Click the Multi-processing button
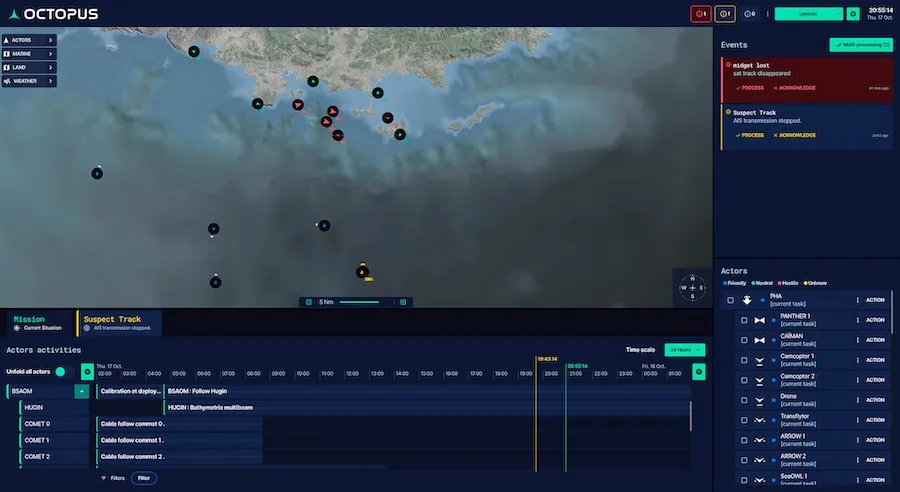The height and width of the screenshot is (492, 900). pyautogui.click(x=860, y=45)
